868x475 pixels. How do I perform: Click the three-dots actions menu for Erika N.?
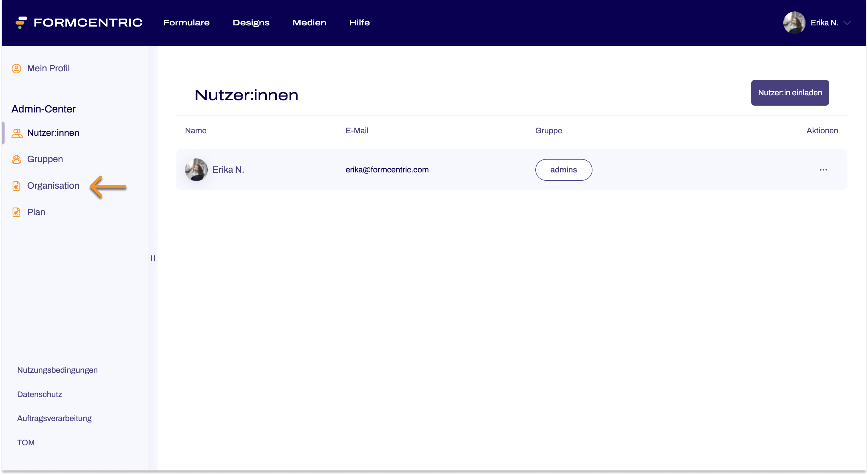[x=823, y=170]
